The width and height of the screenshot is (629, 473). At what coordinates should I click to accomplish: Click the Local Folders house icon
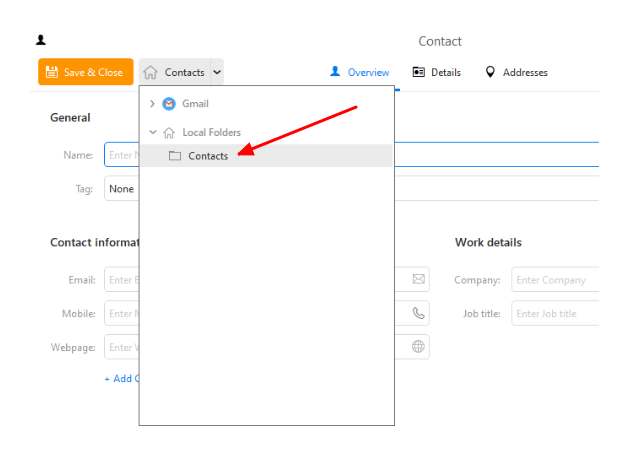(x=169, y=132)
